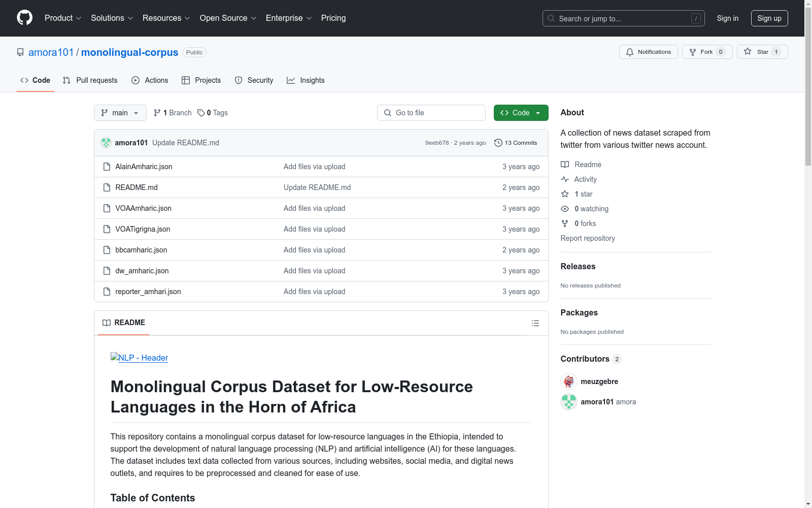Click the amora101 contributor avatar
The image size is (812, 508).
pyautogui.click(x=569, y=402)
